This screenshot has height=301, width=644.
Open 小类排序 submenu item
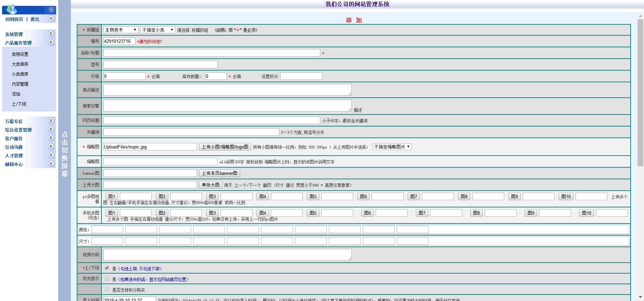point(20,74)
